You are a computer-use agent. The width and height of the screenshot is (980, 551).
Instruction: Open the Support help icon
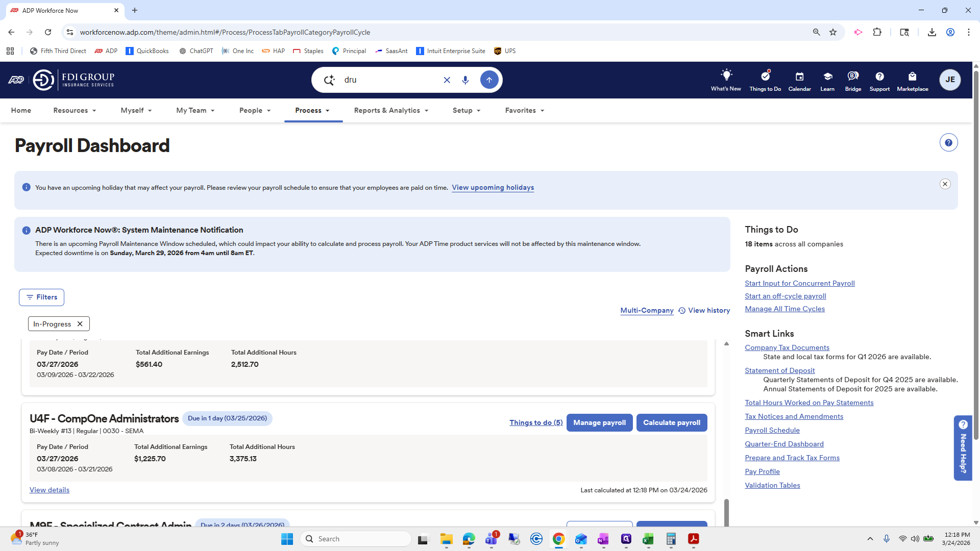click(x=879, y=80)
